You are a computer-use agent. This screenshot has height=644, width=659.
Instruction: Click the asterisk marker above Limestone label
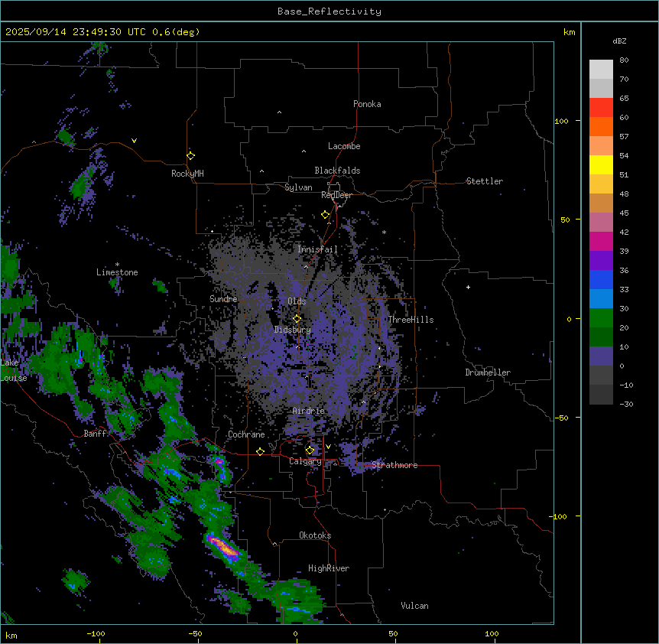[x=117, y=265]
